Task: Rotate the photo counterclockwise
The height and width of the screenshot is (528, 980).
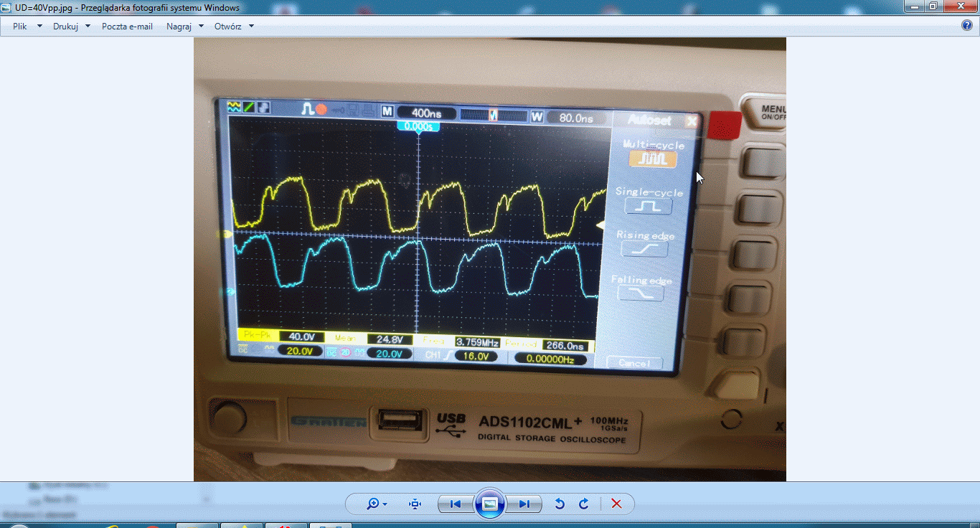Action: [560, 504]
